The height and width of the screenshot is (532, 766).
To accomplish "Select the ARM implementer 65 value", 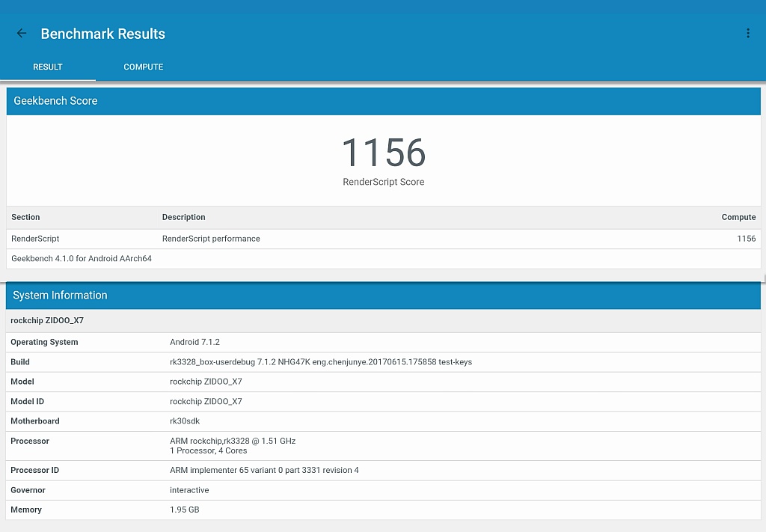I will [264, 471].
